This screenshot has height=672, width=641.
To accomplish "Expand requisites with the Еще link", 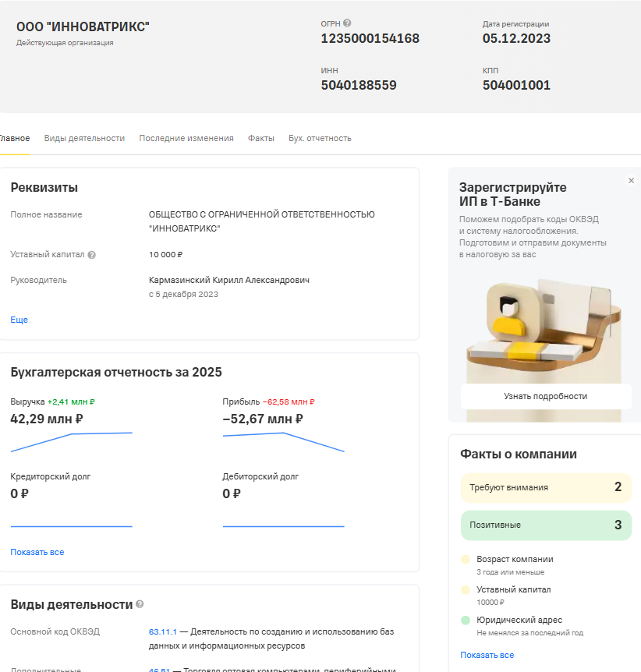I will [x=19, y=320].
